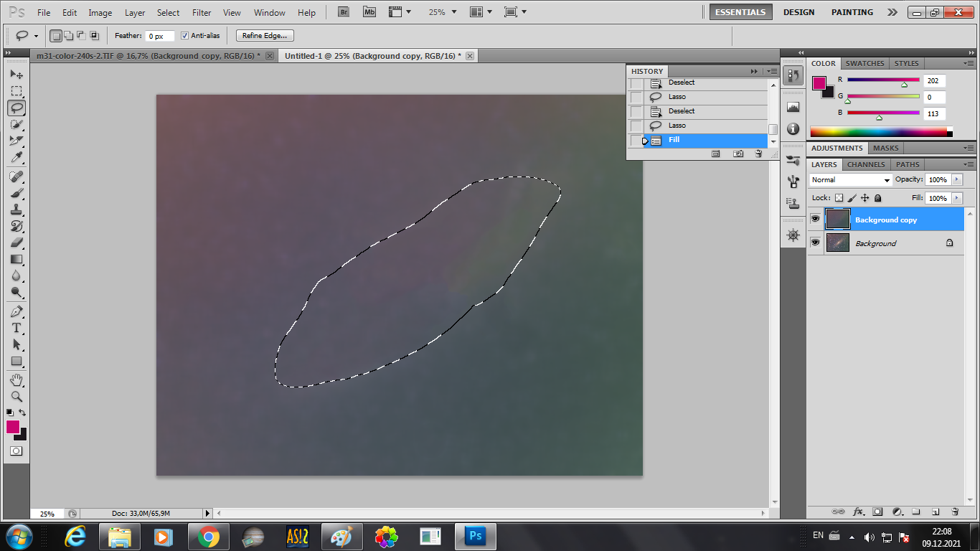Select the Pen tool
Image resolution: width=980 pixels, height=551 pixels.
click(17, 311)
